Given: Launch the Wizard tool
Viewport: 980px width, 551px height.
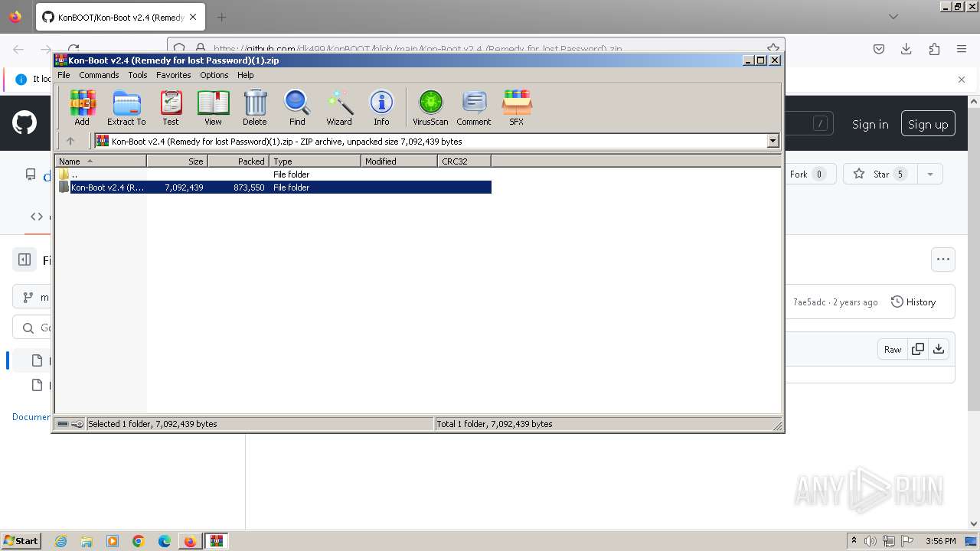Looking at the screenshot, I should (339, 107).
